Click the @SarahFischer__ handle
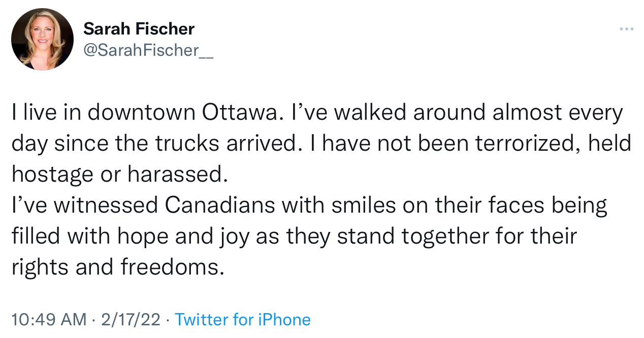This screenshot has width=644, height=338. point(148,51)
